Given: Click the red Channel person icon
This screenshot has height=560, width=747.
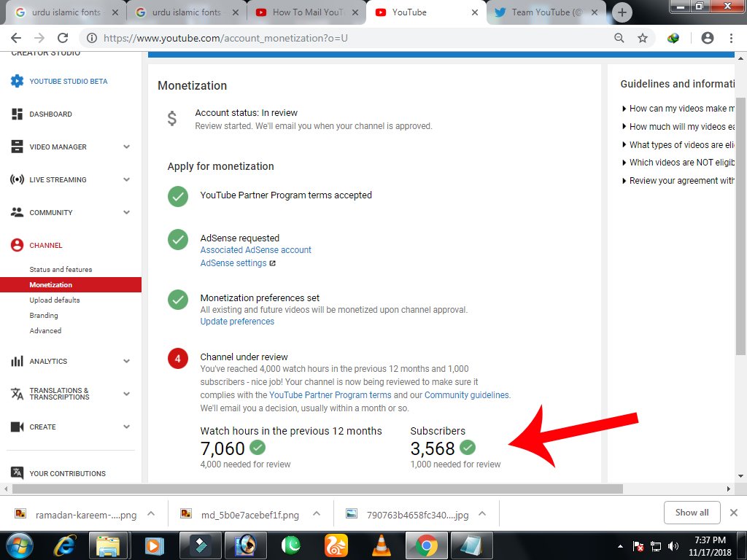Looking at the screenshot, I should click(x=18, y=245).
